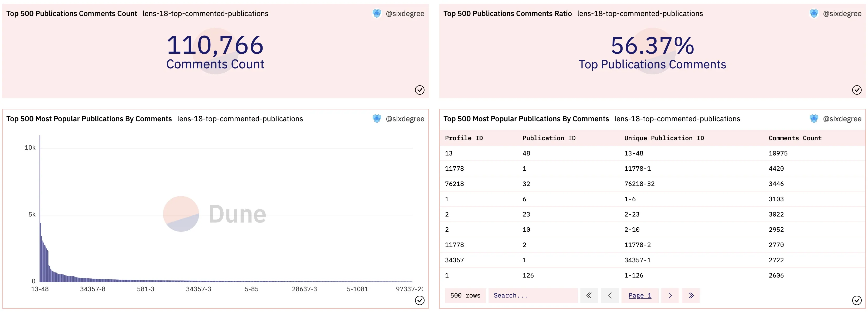Screen dimensions: 868x312
Task: Select comments count cell 2770
Action: tap(776, 245)
